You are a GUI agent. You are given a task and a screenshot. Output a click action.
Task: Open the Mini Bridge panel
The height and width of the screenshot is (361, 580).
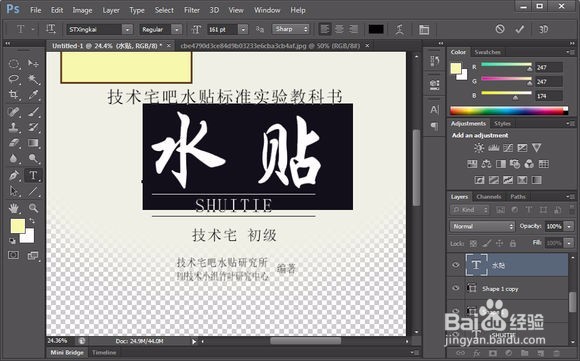67,352
